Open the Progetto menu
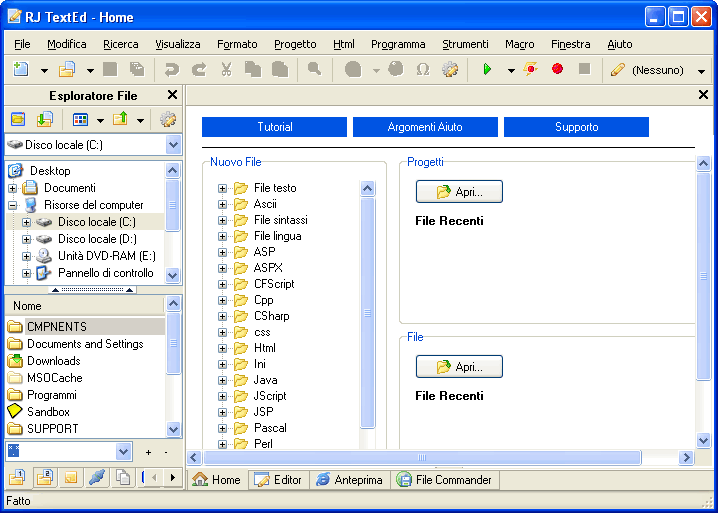This screenshot has width=718, height=513. coord(295,44)
